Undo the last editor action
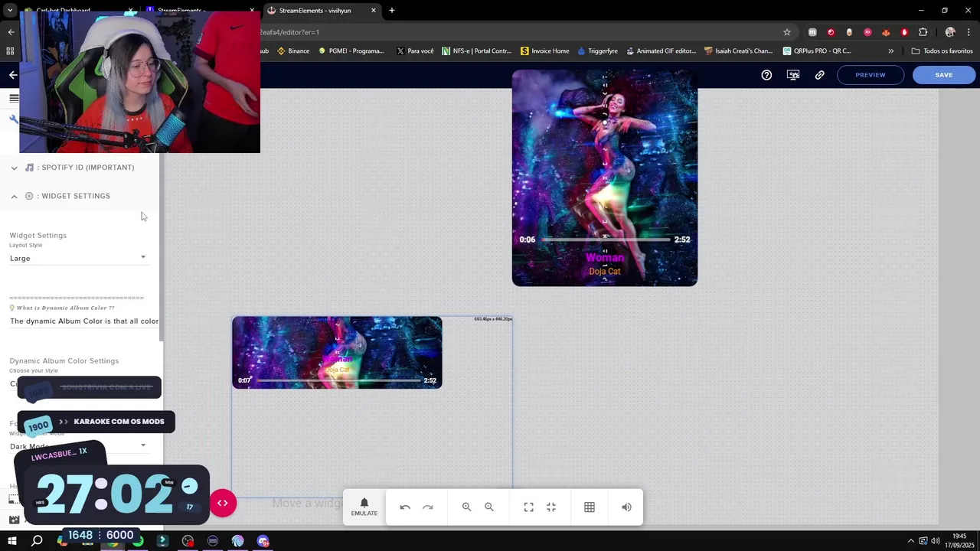This screenshot has width=980, height=551. [405, 507]
